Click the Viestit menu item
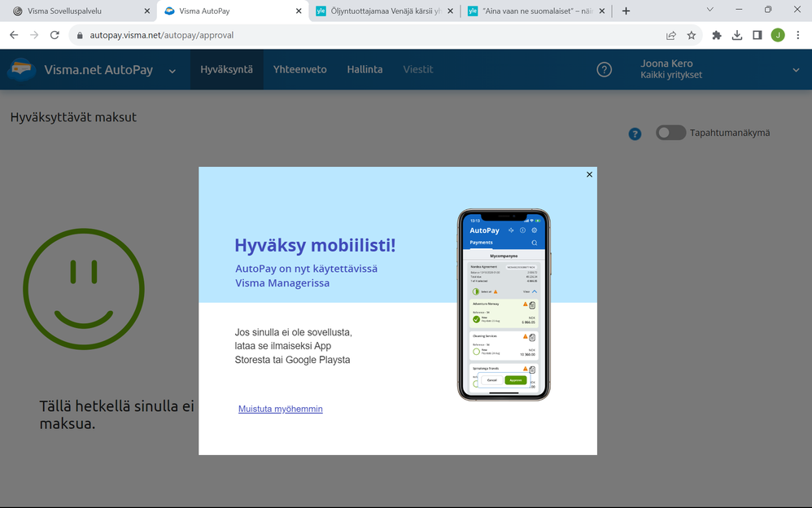The height and width of the screenshot is (508, 812). (418, 69)
